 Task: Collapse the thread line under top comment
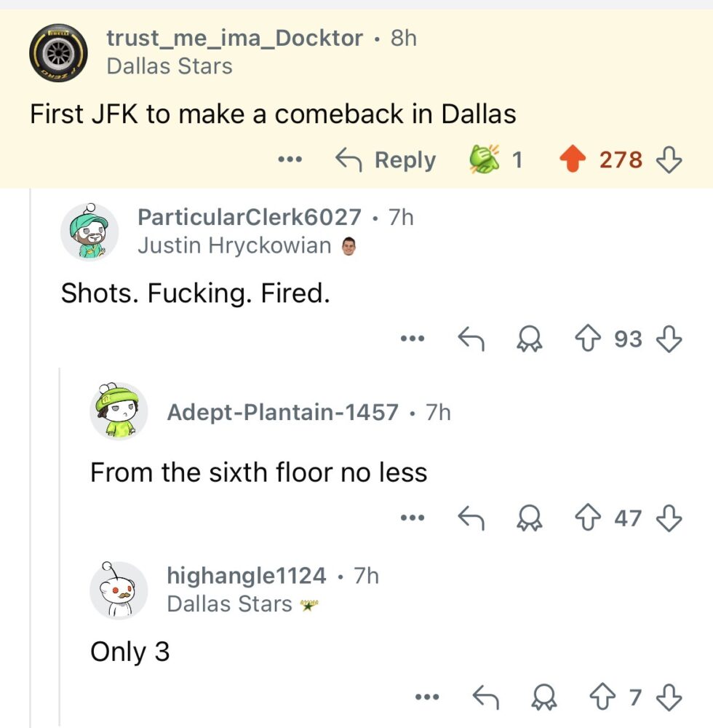(x=31, y=457)
